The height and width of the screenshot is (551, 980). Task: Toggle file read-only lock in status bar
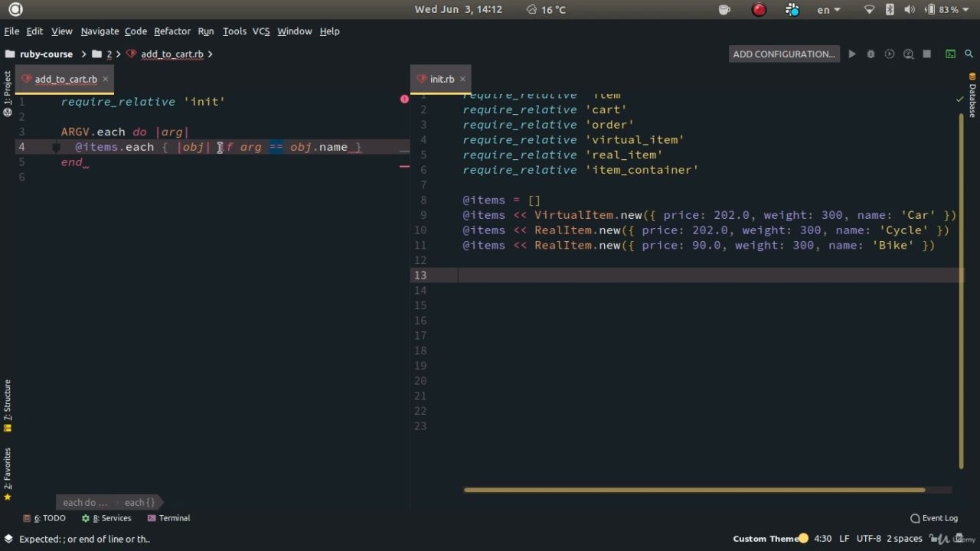[x=936, y=539]
